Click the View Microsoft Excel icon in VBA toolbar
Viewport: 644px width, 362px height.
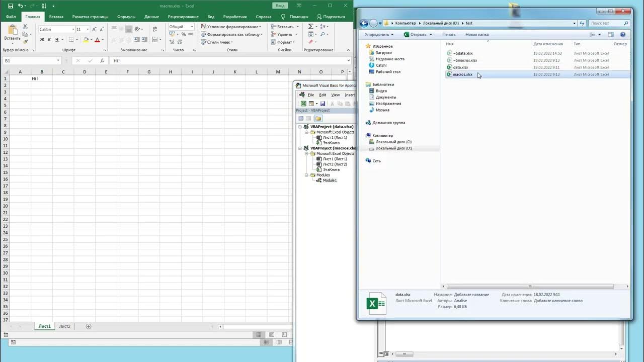303,104
